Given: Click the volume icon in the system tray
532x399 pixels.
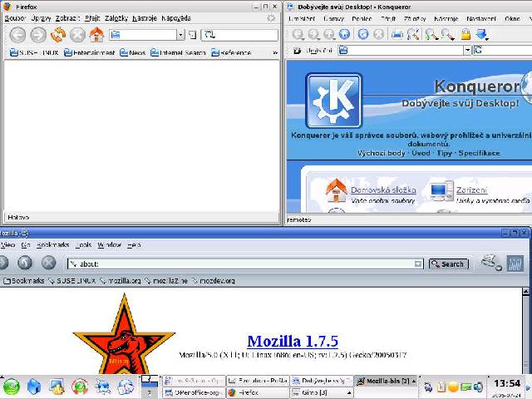Looking at the screenshot, I should (478, 387).
